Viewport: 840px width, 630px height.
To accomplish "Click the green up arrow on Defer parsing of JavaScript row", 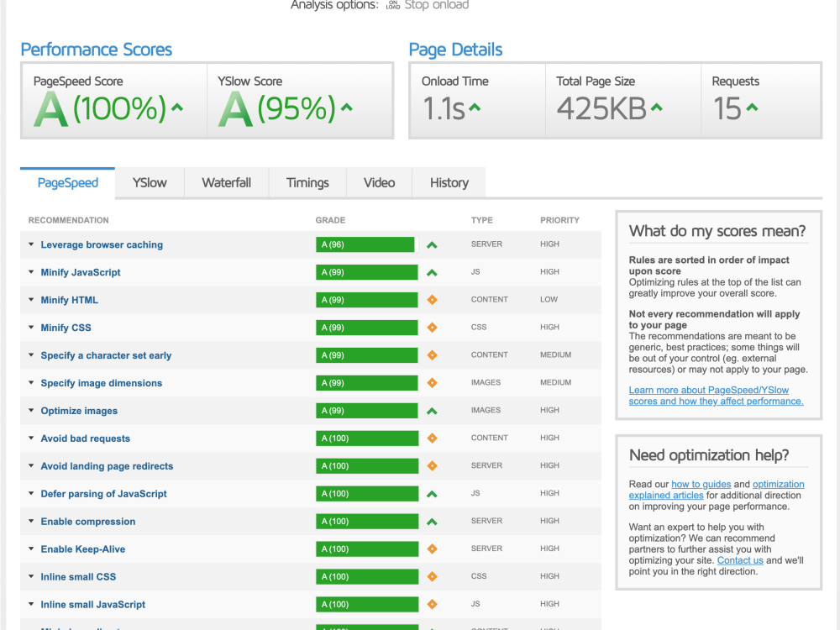I will (432, 495).
